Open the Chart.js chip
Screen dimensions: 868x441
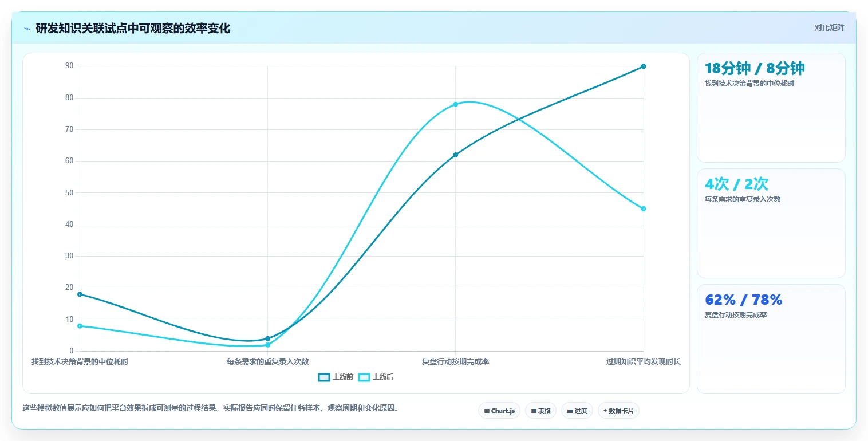click(x=499, y=411)
